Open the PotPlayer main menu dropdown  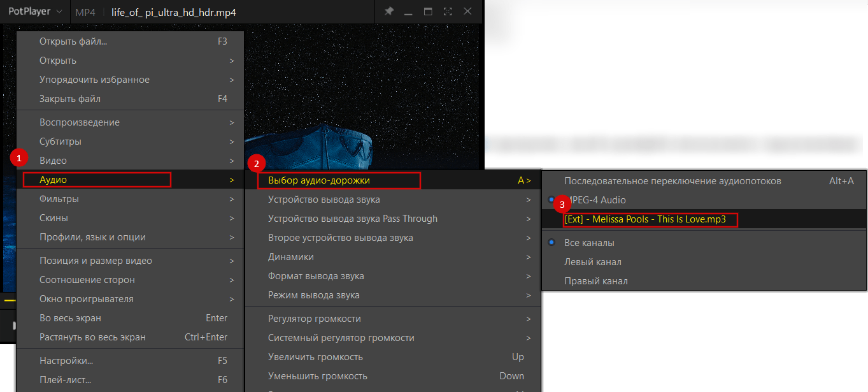(x=35, y=11)
